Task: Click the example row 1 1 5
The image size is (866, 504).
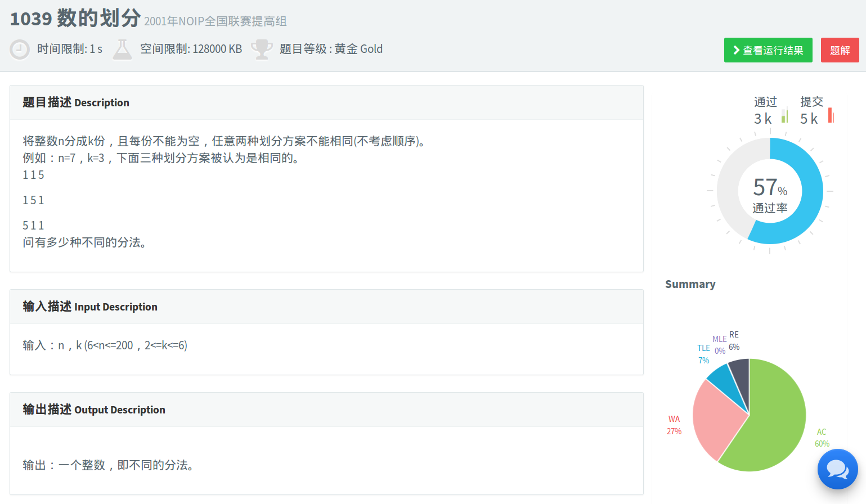Action: (x=33, y=175)
